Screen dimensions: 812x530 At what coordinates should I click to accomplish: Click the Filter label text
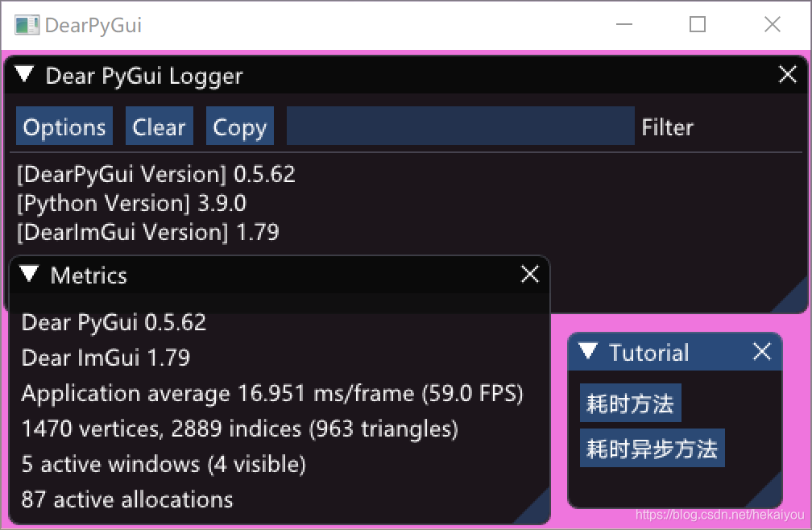[x=667, y=126]
